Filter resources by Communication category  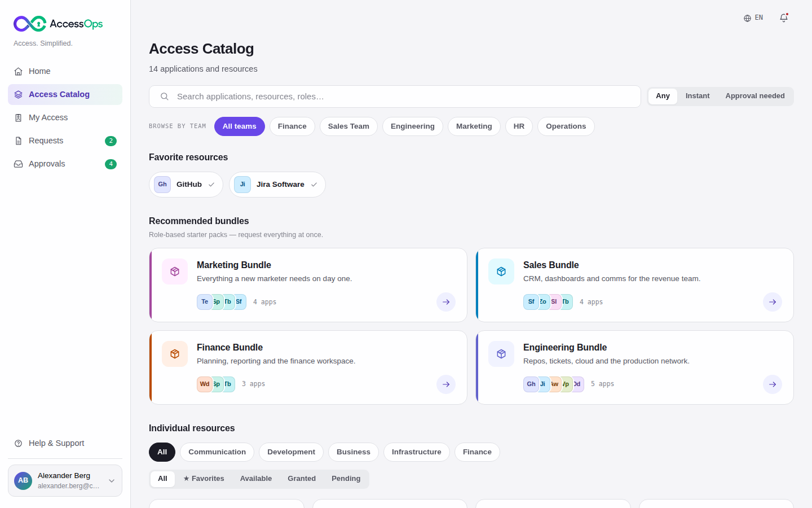(217, 452)
